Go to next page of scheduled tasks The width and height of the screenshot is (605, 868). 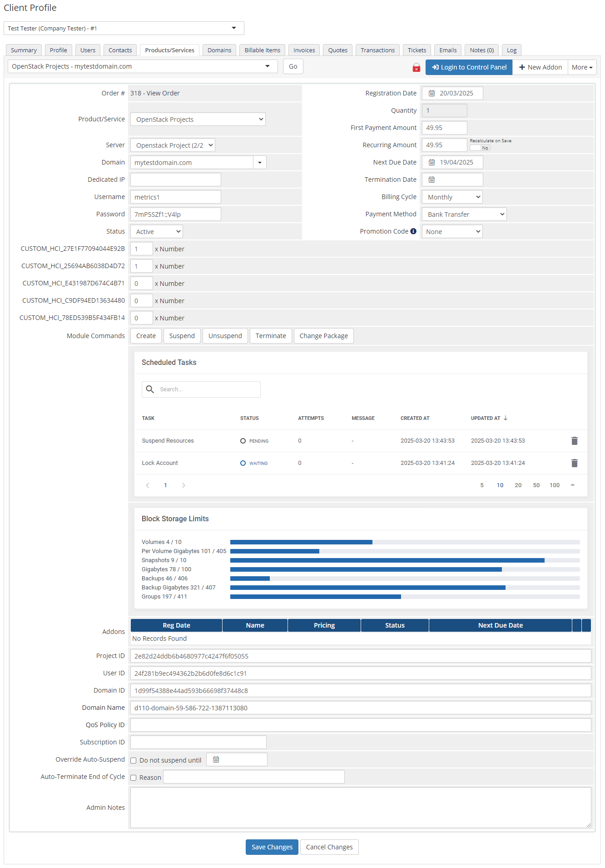tap(183, 485)
